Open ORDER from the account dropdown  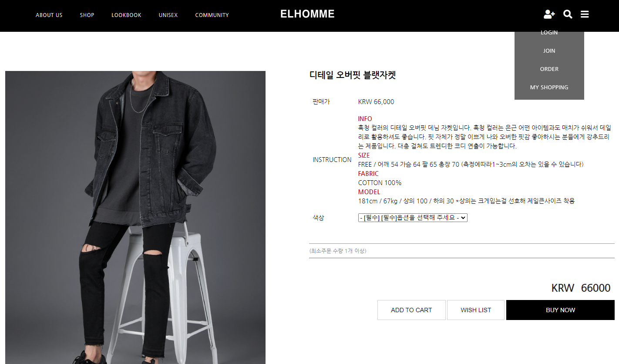pyautogui.click(x=549, y=69)
